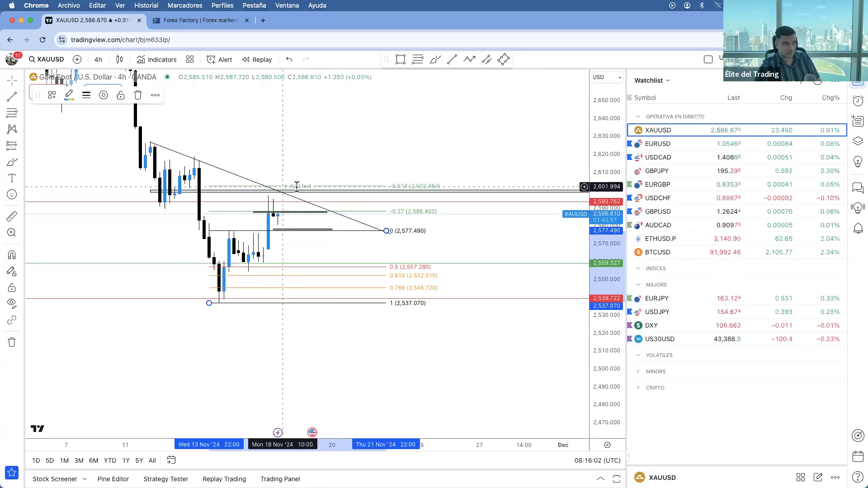Lock the selected drawing
The width and height of the screenshot is (868, 488).
pos(120,95)
